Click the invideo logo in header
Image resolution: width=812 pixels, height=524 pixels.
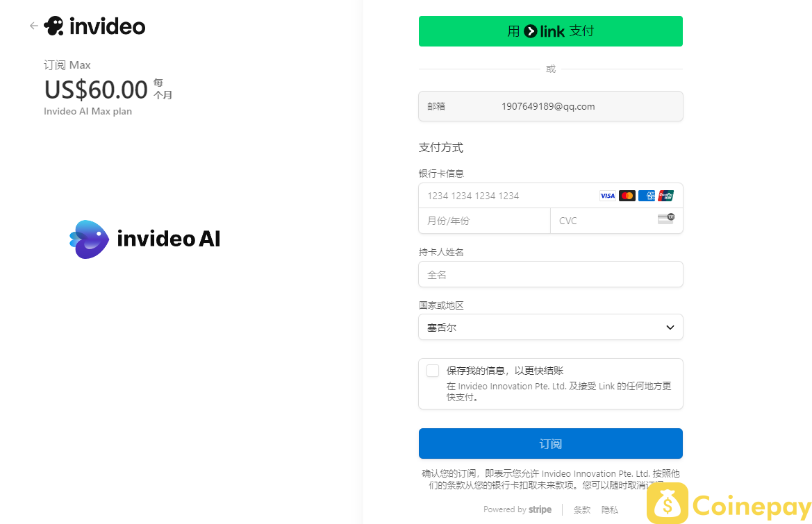coord(94,26)
